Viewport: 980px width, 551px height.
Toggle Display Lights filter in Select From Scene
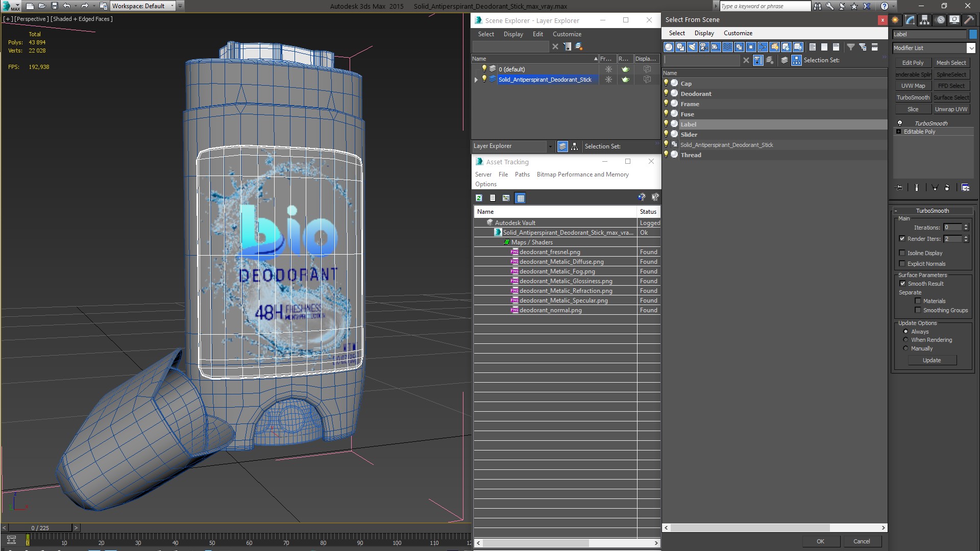pos(692,47)
